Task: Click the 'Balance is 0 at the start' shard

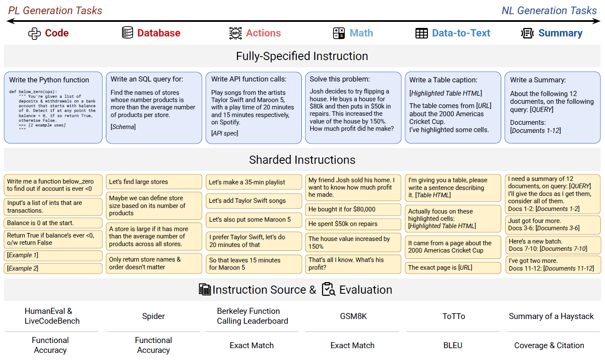Action: coord(53,223)
